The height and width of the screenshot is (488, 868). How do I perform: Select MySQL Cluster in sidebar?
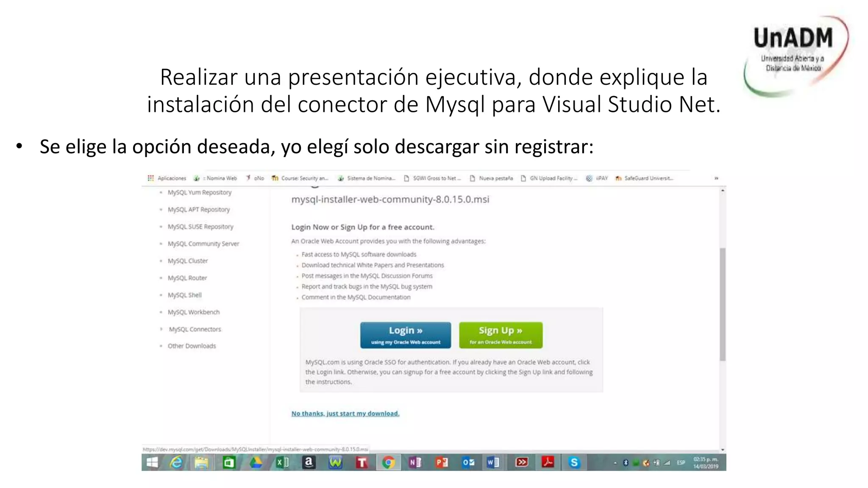(x=188, y=261)
